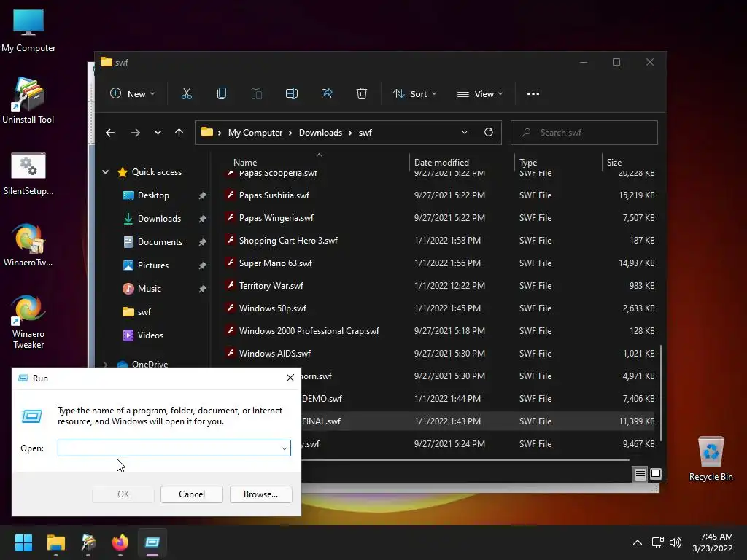747x560 pixels.
Task: Open the Sort dropdown menu
Action: (414, 94)
